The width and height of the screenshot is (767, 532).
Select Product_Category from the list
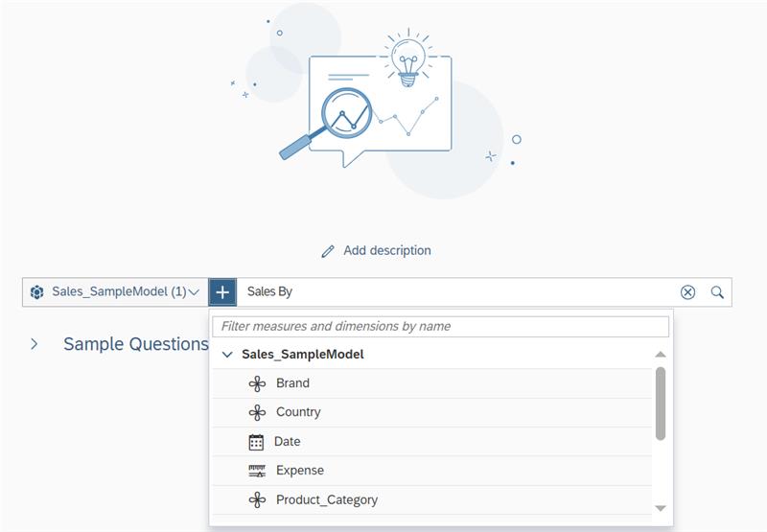pos(432,500)
